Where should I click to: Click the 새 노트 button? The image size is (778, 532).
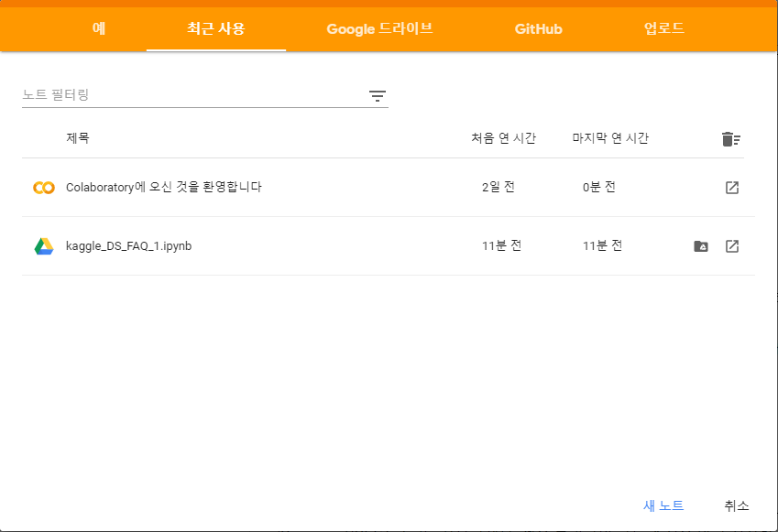(663, 505)
